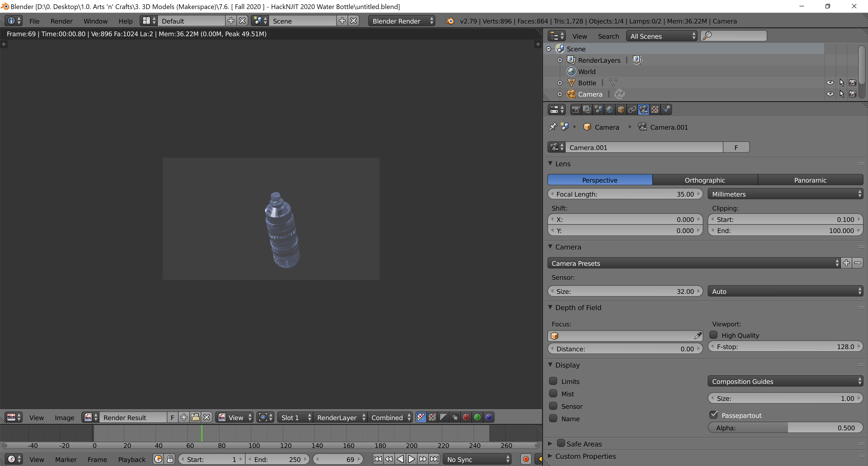The height and width of the screenshot is (466, 868).
Task: Switch to Object properties cube tab
Action: pos(621,109)
